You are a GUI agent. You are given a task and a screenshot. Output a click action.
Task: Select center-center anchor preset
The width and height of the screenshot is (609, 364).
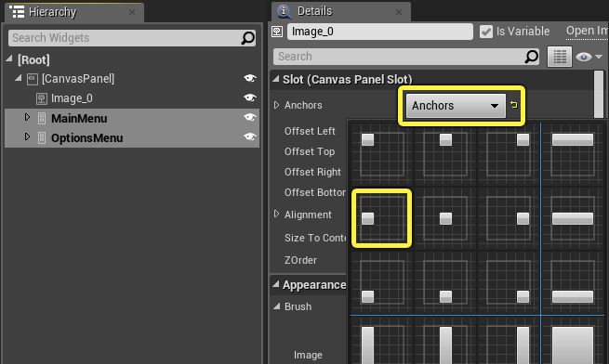click(445, 218)
